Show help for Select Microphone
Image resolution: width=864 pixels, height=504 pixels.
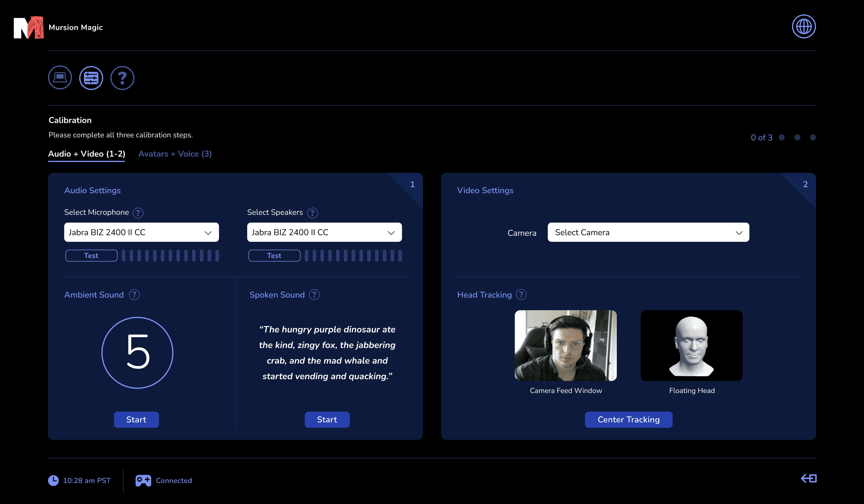pos(138,213)
